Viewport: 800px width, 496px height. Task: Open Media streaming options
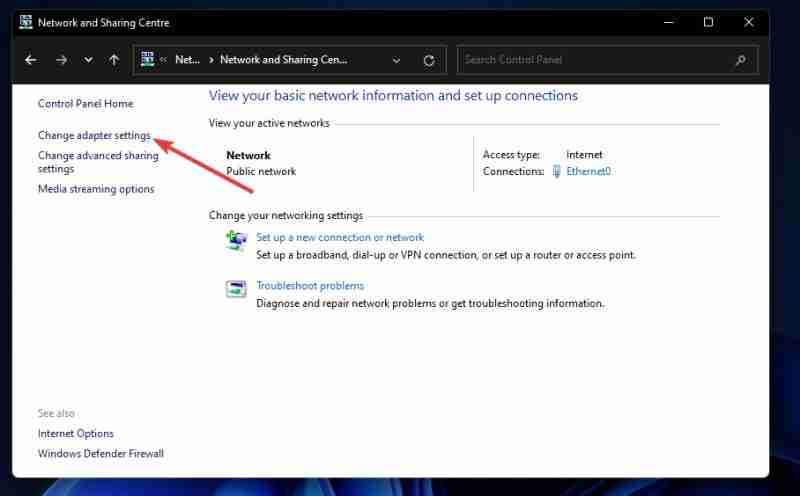(x=96, y=189)
